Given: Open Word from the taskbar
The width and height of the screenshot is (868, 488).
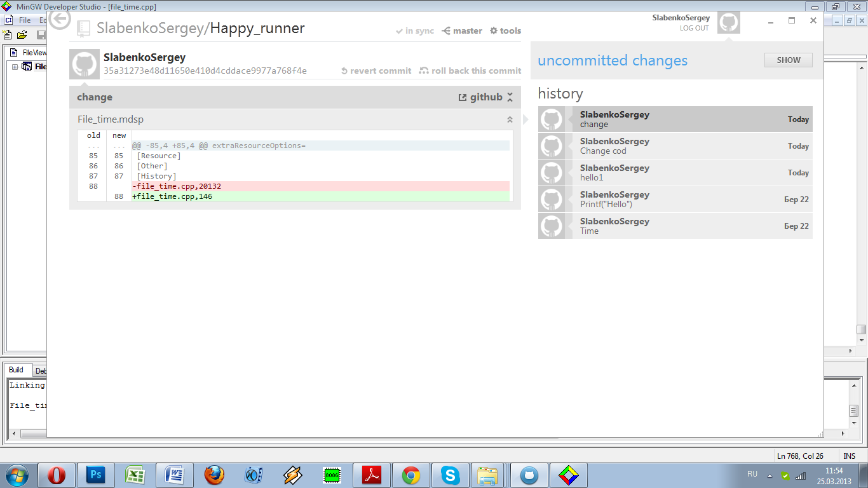Looking at the screenshot, I should [175, 475].
